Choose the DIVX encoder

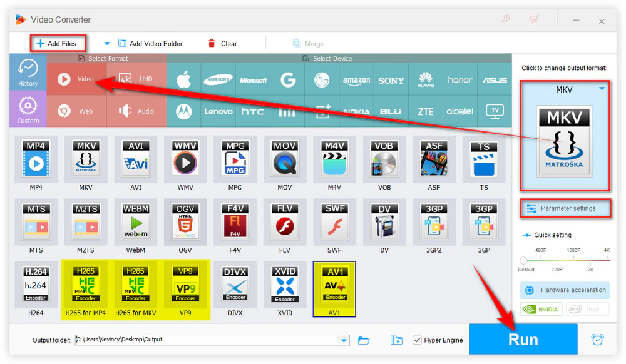pos(235,285)
